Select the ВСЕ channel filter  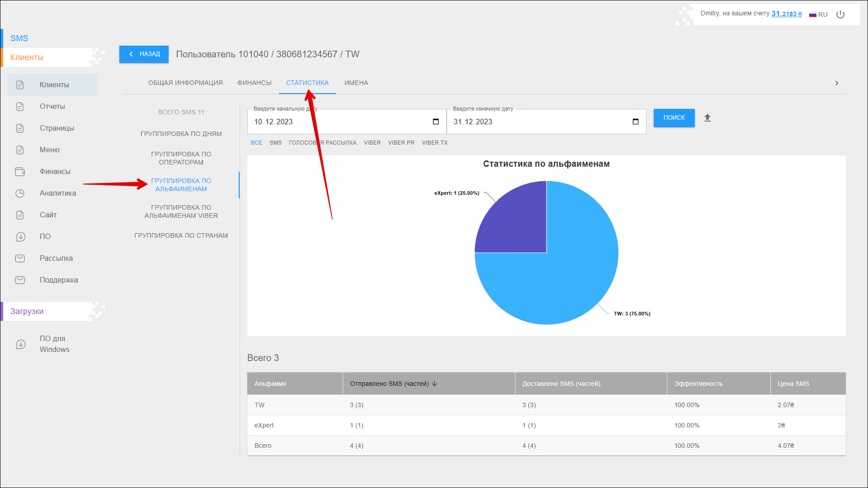pyautogui.click(x=256, y=143)
